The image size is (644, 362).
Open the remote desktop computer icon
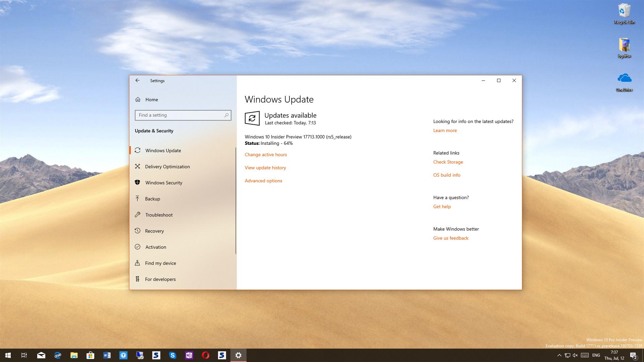140,355
